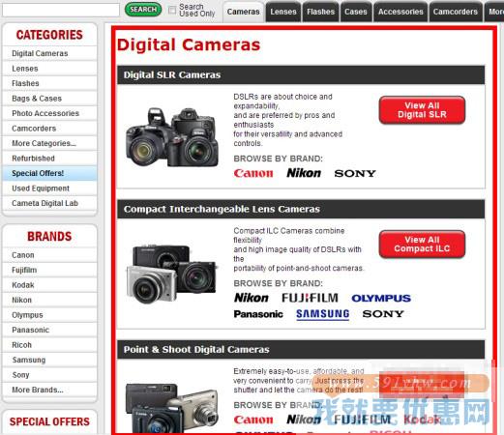
Task: Click the View All Compact ILC button
Action: click(422, 245)
